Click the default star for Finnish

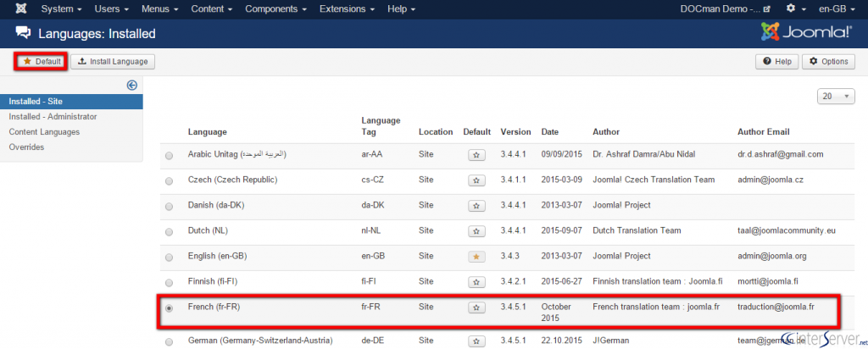pyautogui.click(x=476, y=282)
